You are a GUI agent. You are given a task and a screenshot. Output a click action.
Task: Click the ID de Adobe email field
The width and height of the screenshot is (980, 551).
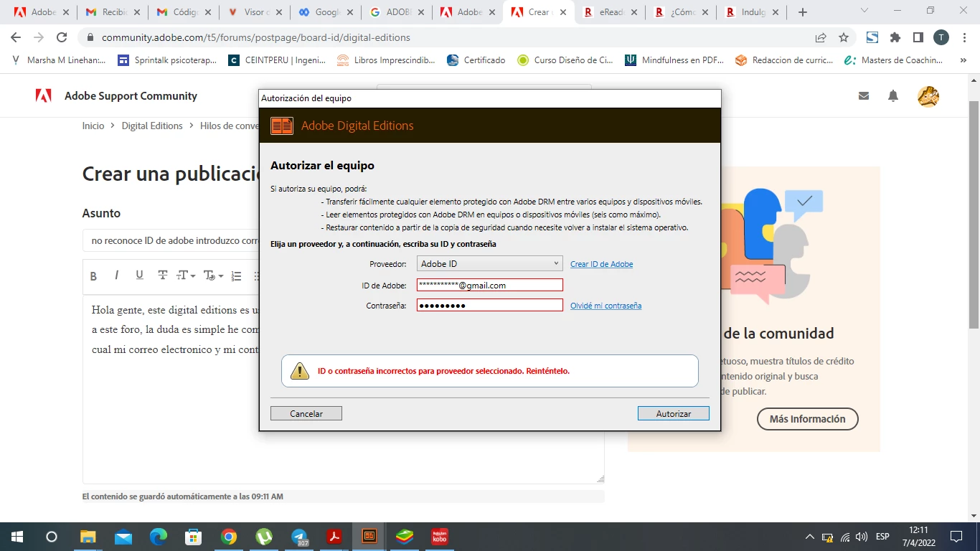click(x=490, y=285)
